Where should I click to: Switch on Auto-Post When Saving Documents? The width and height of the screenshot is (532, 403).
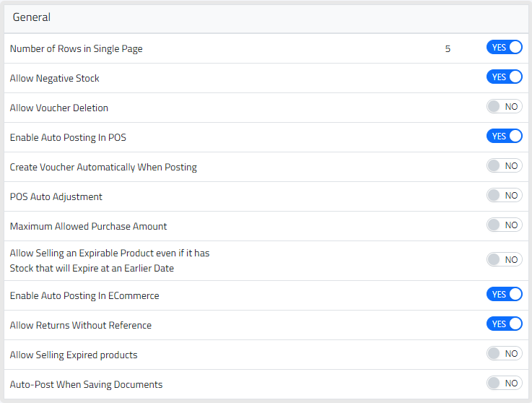point(504,383)
